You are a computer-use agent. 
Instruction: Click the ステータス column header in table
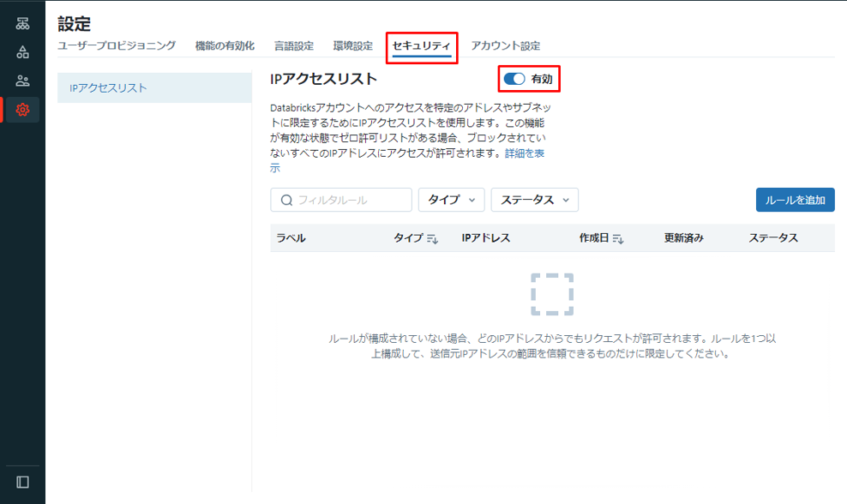point(773,238)
